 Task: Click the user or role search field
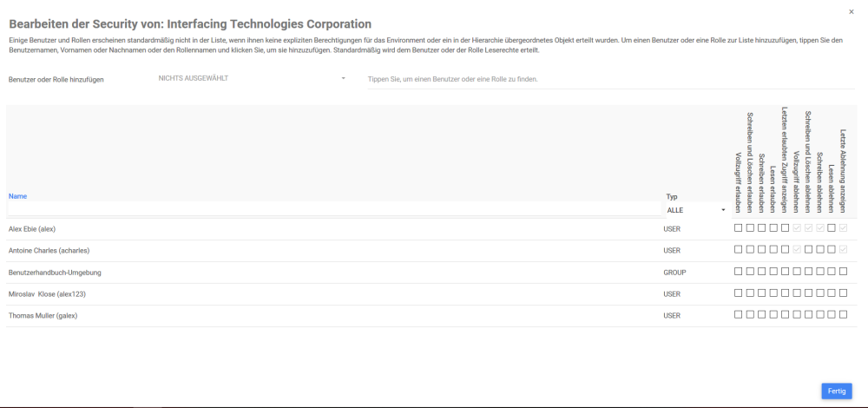click(608, 79)
